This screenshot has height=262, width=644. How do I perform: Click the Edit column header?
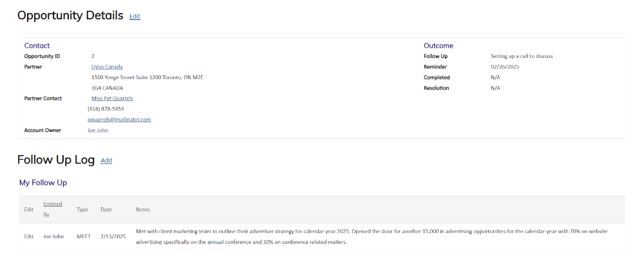(28, 209)
